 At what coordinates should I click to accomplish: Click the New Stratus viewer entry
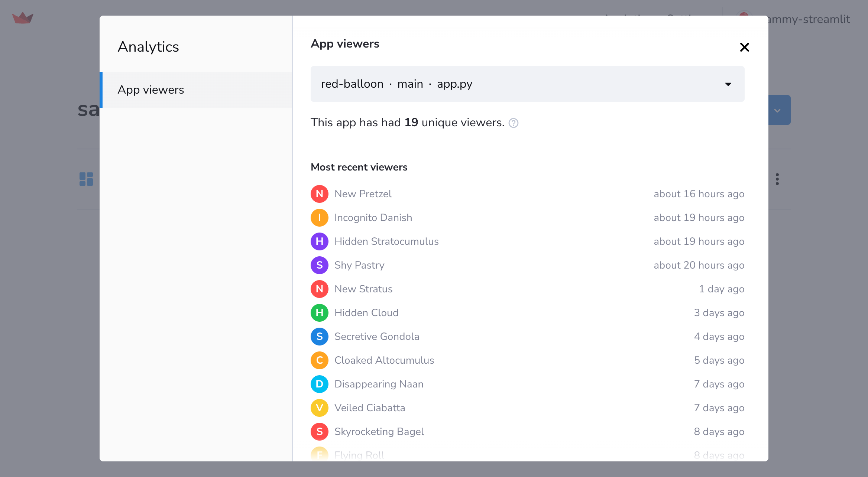coord(363,289)
